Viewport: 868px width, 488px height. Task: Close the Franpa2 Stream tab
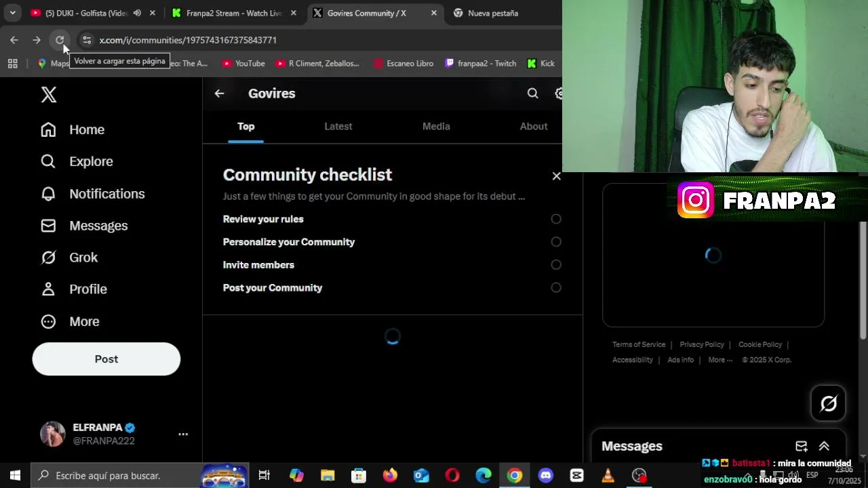pos(294,13)
